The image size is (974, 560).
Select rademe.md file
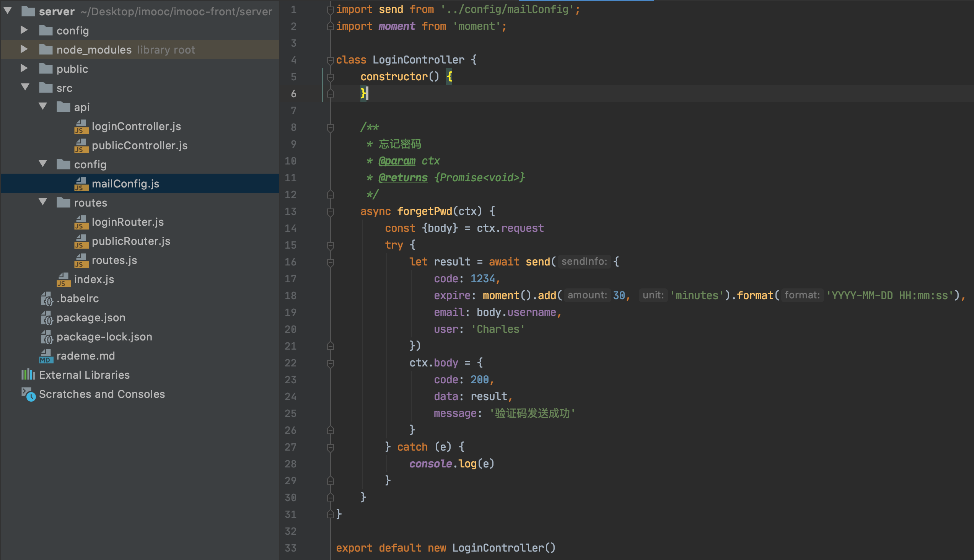[86, 356]
